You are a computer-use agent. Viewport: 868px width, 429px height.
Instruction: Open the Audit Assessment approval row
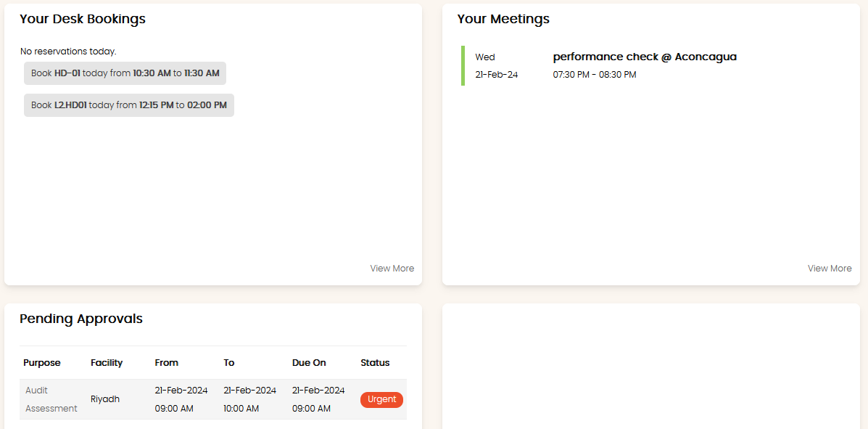click(51, 399)
